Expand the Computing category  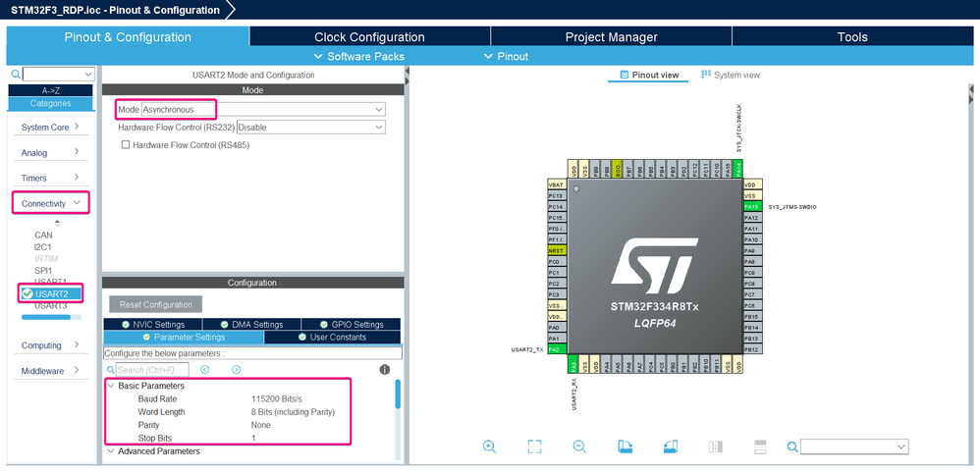[51, 345]
